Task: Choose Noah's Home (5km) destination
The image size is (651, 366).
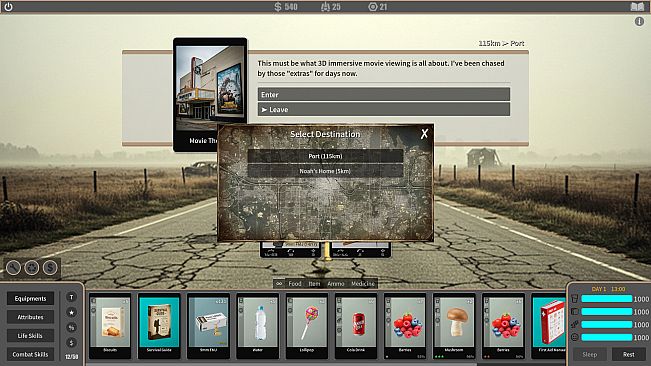Action: click(325, 171)
